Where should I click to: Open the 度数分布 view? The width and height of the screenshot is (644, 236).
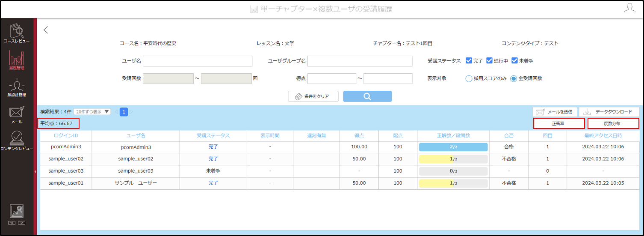coord(613,123)
